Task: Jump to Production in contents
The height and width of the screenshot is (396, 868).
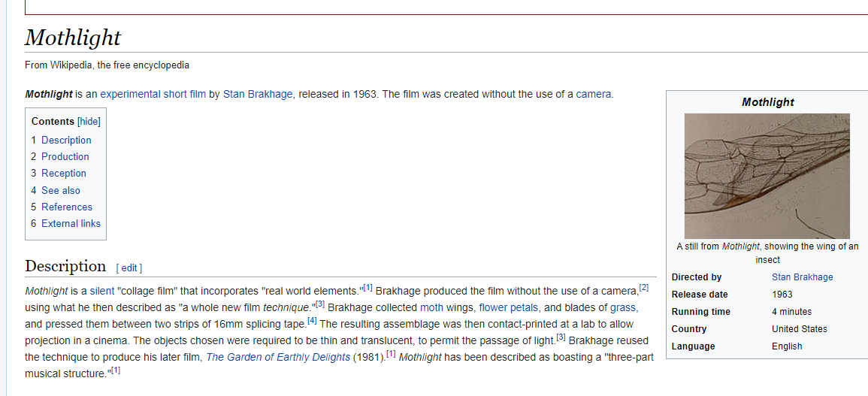Action: 65,157
